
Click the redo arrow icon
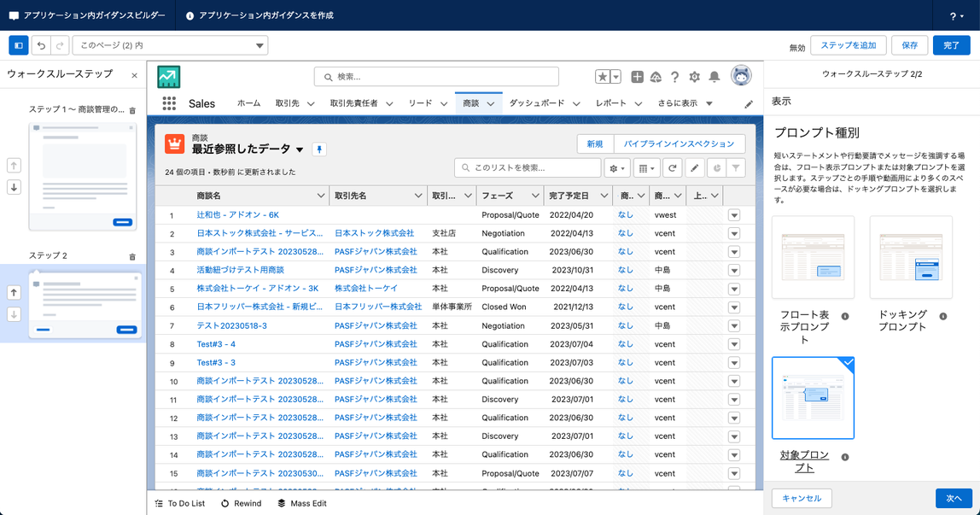tap(60, 45)
